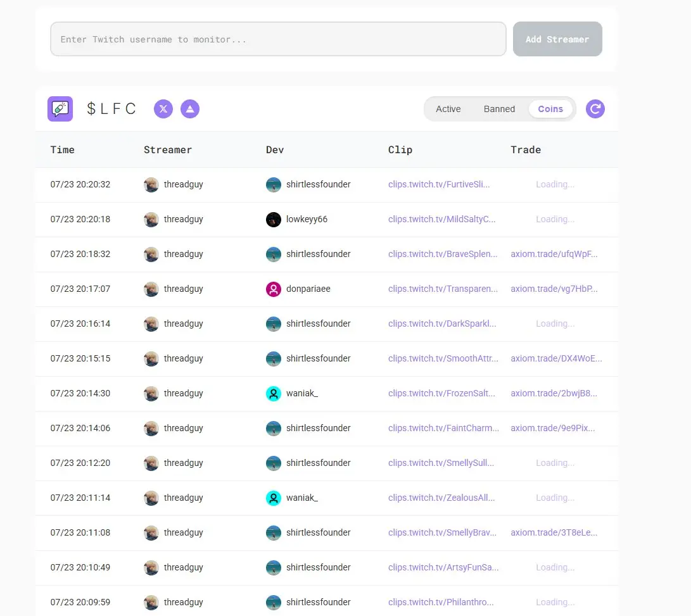
Task: Select the Coins tab
Action: pos(550,109)
